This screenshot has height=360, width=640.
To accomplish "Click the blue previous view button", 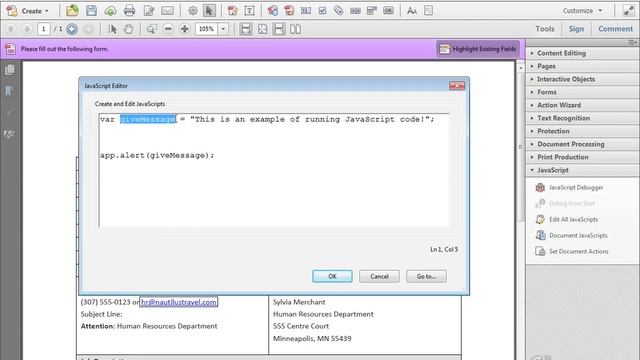I will click(x=72, y=29).
